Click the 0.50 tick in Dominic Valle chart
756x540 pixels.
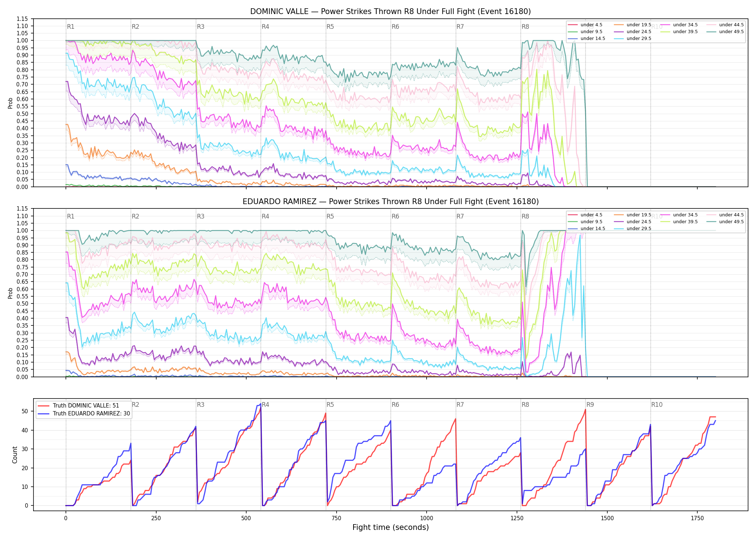(x=22, y=114)
